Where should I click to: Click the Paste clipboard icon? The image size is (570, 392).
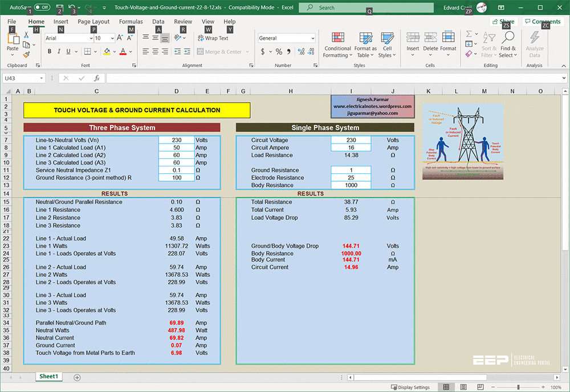click(x=13, y=39)
